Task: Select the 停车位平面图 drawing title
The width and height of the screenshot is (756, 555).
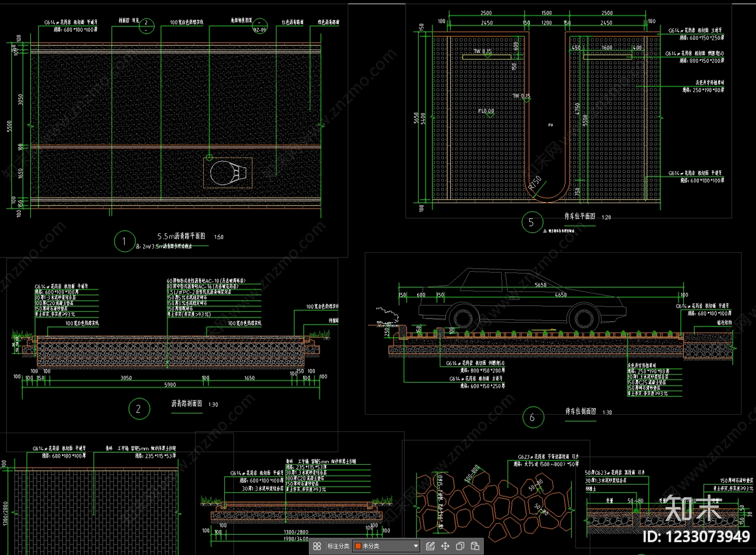Action: pos(580,216)
